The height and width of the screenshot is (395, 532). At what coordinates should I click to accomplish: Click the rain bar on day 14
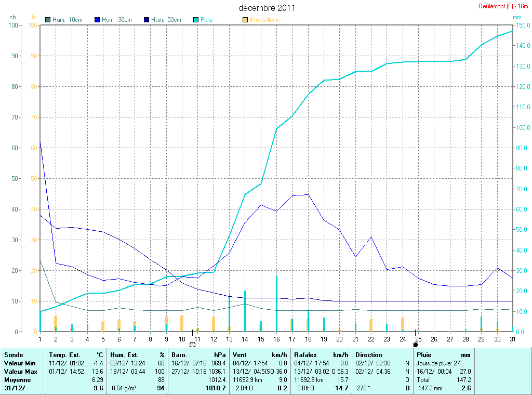tap(245, 311)
